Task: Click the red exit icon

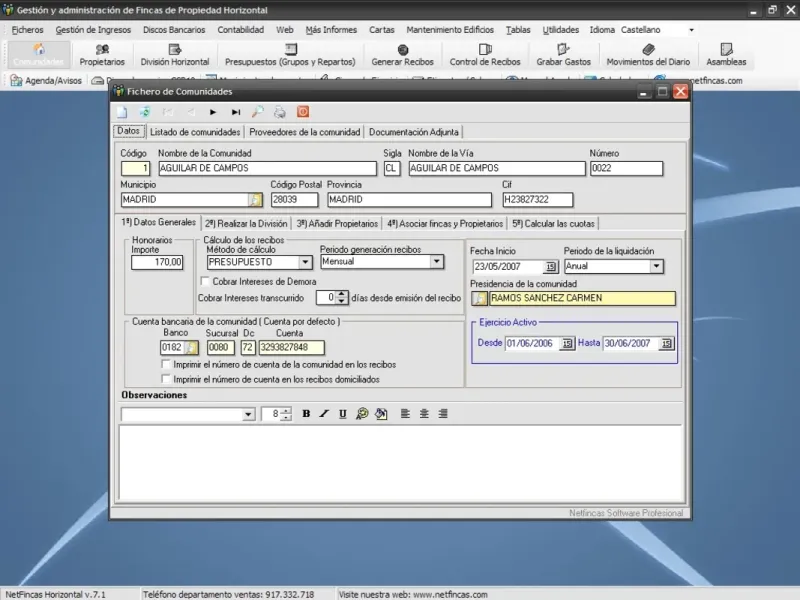Action: pos(303,112)
